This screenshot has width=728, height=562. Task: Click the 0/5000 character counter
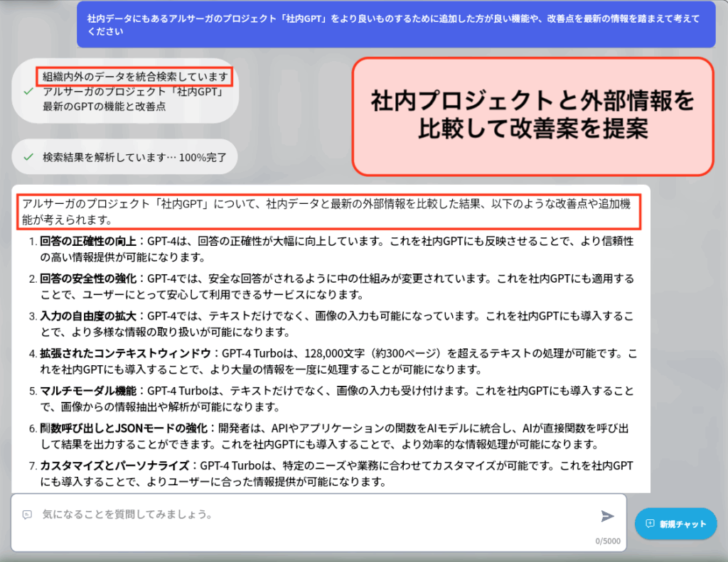point(608,541)
